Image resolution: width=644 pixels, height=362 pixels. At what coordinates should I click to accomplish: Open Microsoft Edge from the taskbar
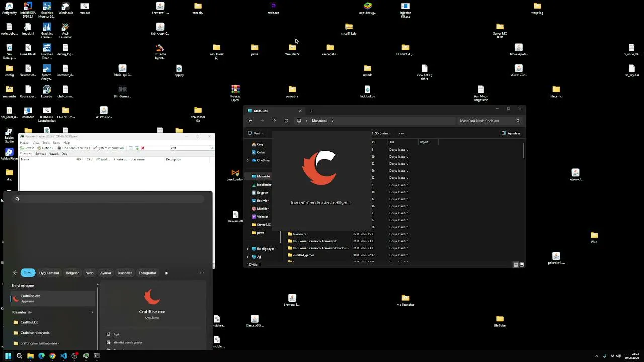(41, 356)
